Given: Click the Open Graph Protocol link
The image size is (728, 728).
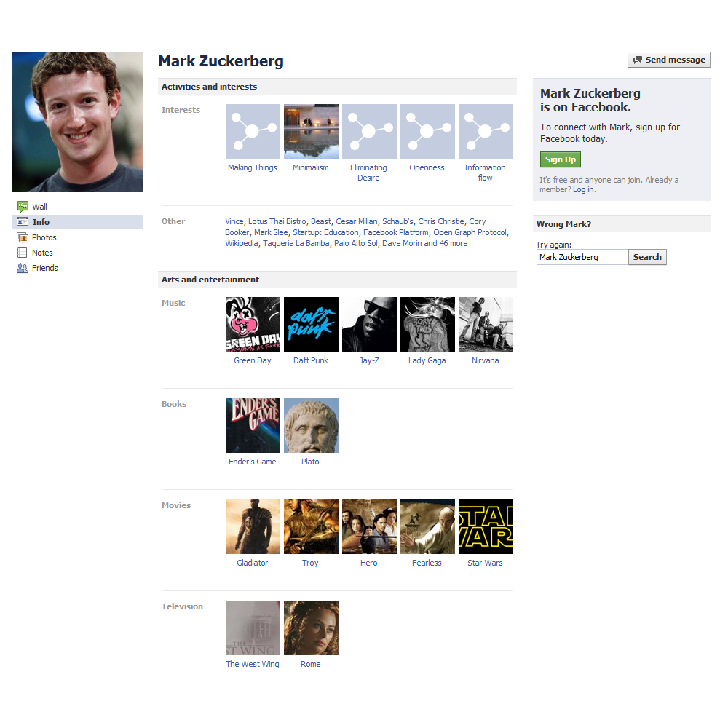Looking at the screenshot, I should click(470, 232).
